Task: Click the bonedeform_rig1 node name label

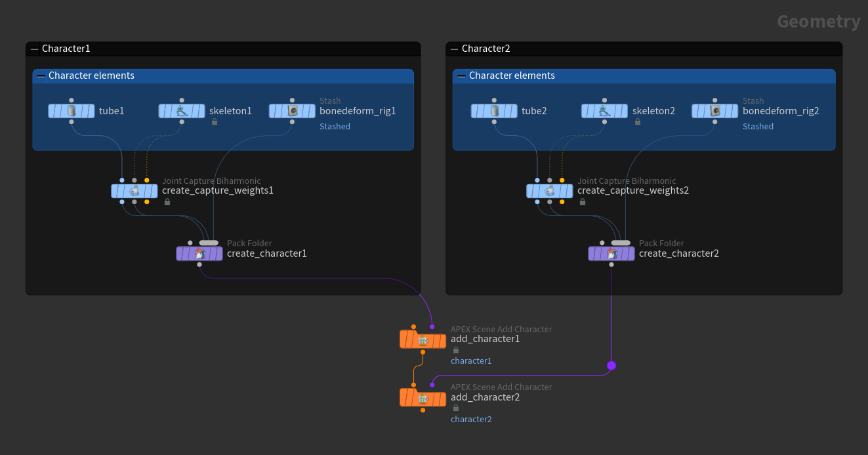Action: point(358,111)
